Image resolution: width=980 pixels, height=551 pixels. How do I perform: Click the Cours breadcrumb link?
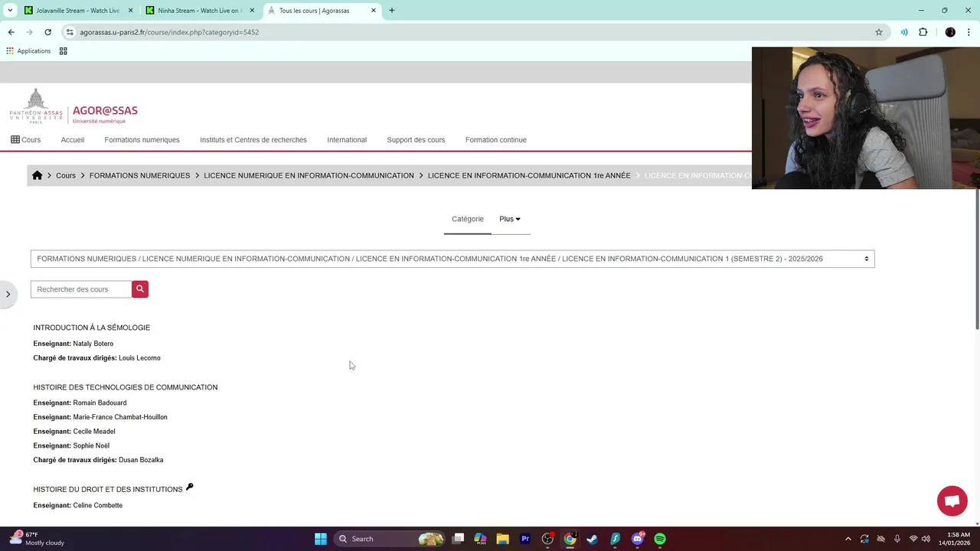click(66, 175)
